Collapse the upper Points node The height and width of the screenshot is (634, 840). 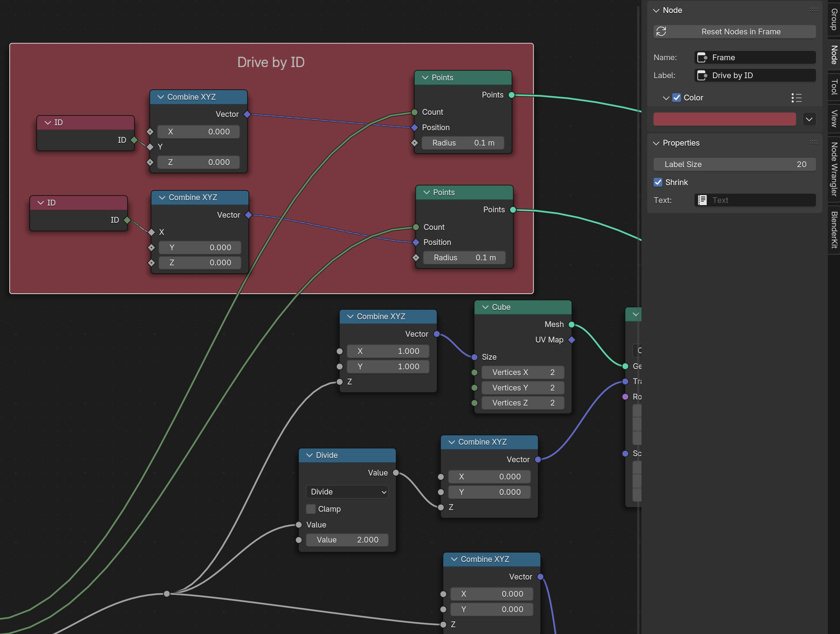[x=425, y=77]
